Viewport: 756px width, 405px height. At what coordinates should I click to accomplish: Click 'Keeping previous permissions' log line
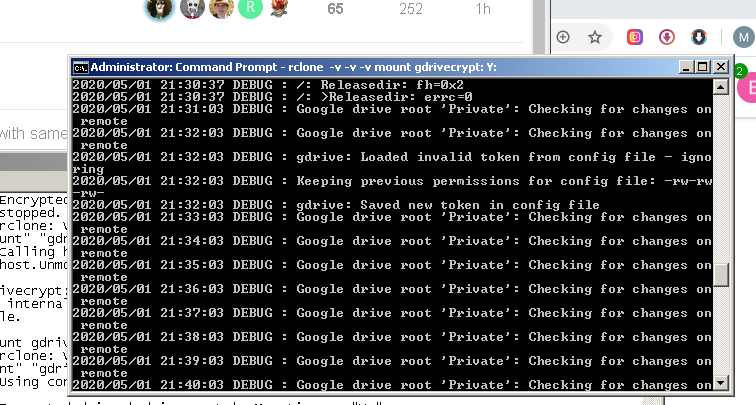[392, 187]
